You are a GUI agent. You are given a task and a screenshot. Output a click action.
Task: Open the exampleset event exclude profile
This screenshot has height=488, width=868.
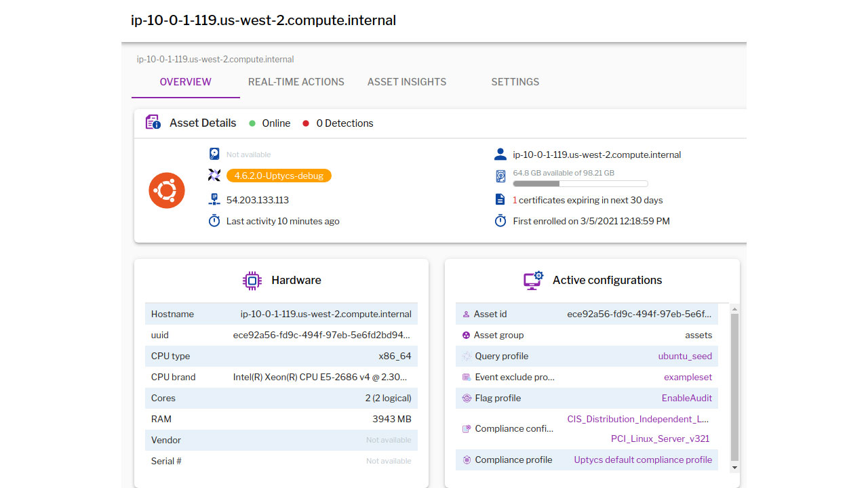(688, 378)
